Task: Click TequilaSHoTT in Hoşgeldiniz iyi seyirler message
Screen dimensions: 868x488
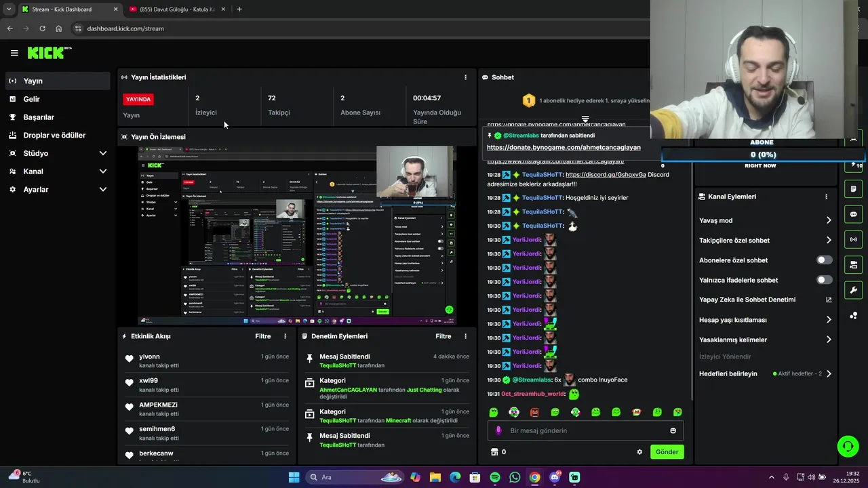Action: (x=542, y=198)
